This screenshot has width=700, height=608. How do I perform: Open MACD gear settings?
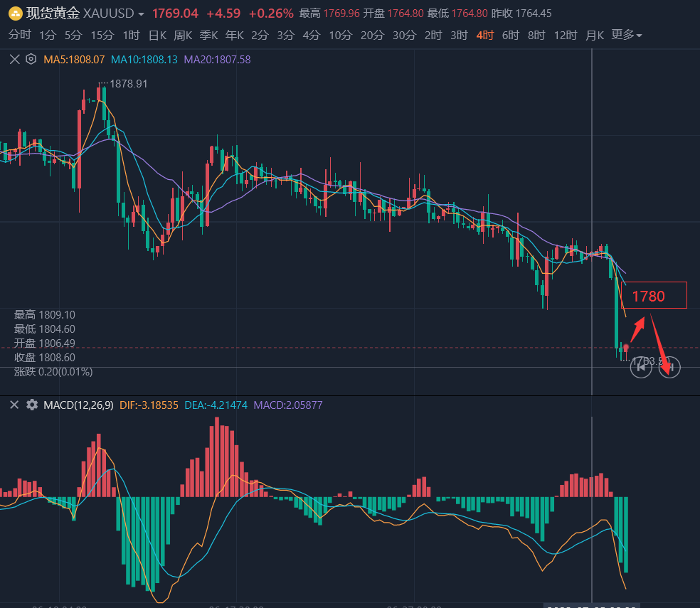(32, 405)
